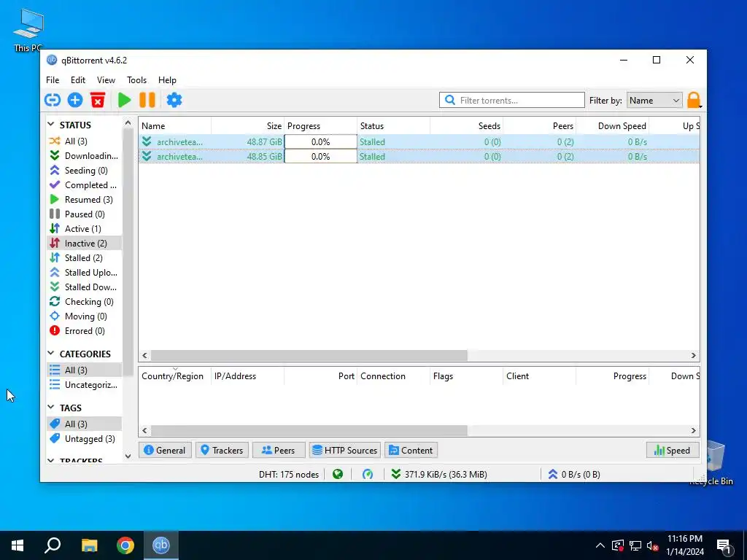
Task: Open the File menu
Action: [x=53, y=80]
